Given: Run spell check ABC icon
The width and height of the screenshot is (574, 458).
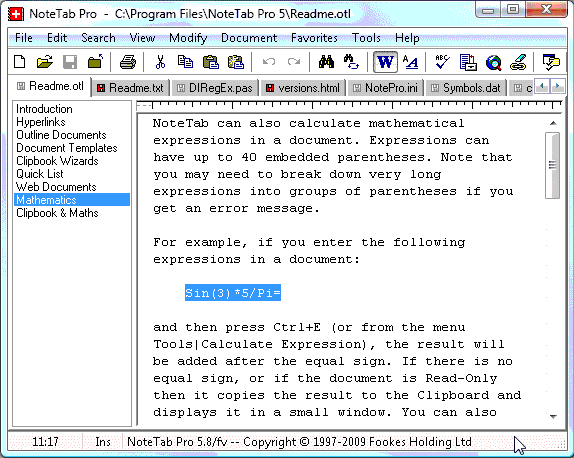Looking at the screenshot, I should click(443, 62).
